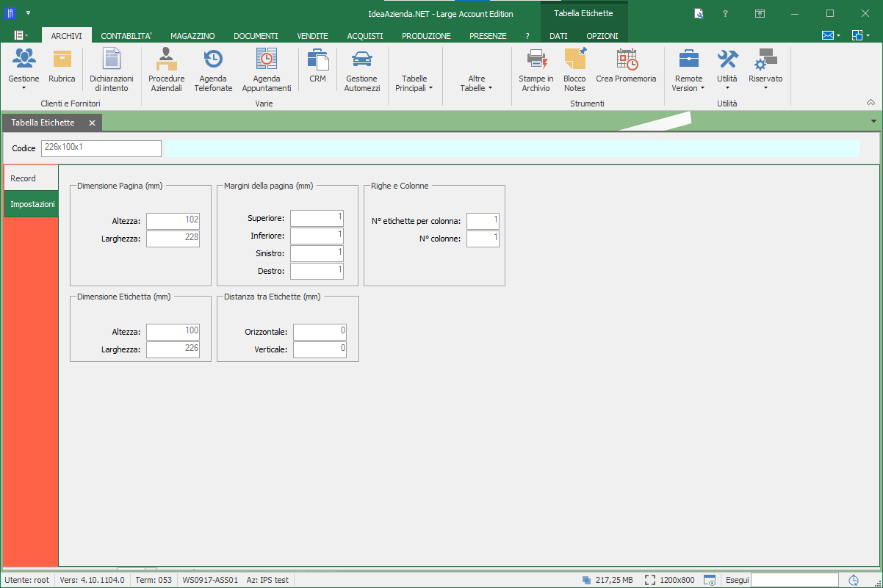Click the clock icon in status bar

[x=854, y=580]
